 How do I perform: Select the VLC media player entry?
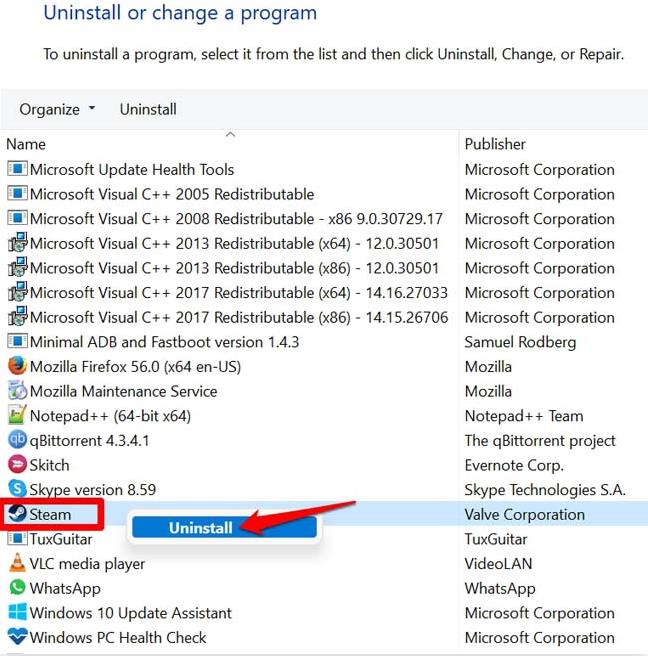click(x=87, y=564)
